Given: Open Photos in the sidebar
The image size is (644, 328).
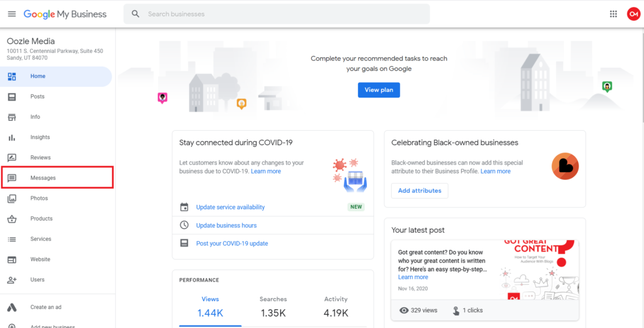Looking at the screenshot, I should click(57, 199).
